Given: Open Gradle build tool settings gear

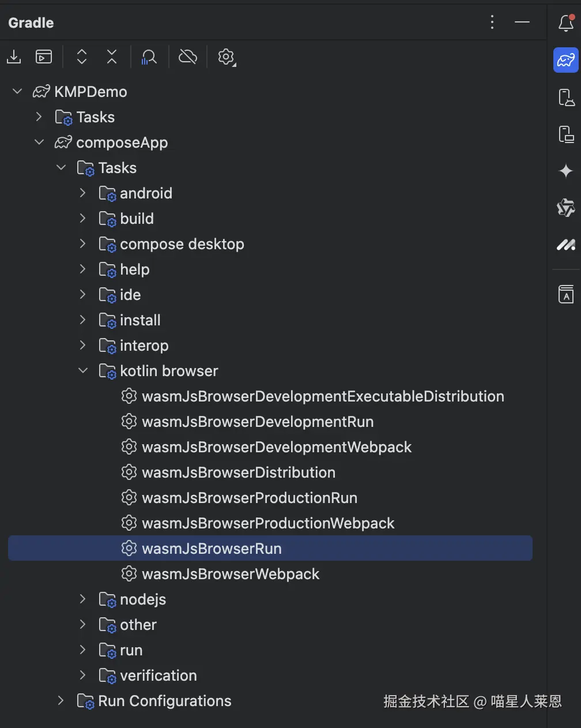Looking at the screenshot, I should tap(227, 57).
